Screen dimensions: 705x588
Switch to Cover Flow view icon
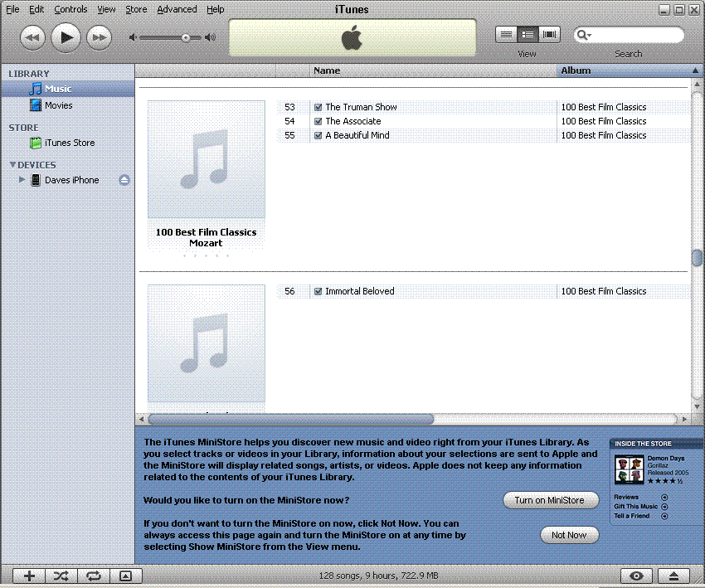pyautogui.click(x=549, y=35)
